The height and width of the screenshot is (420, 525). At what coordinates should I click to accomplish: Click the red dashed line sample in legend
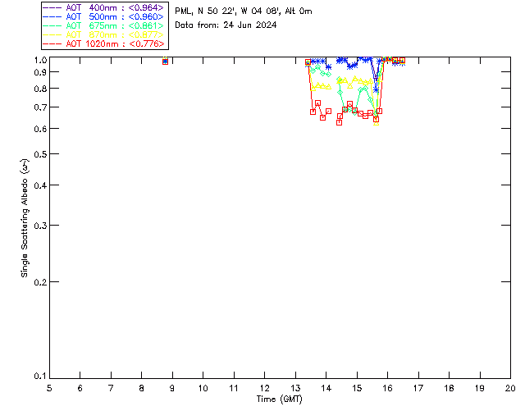(52, 43)
